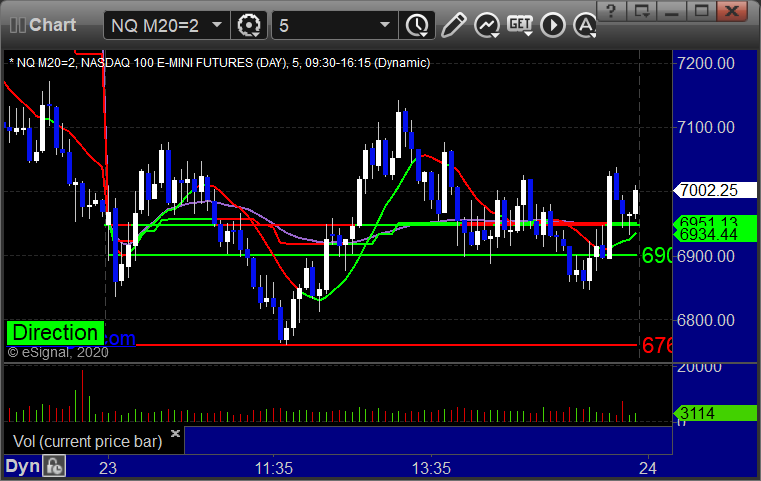Select the pencil drawing tools icon
The height and width of the screenshot is (481, 761).
[x=453, y=25]
